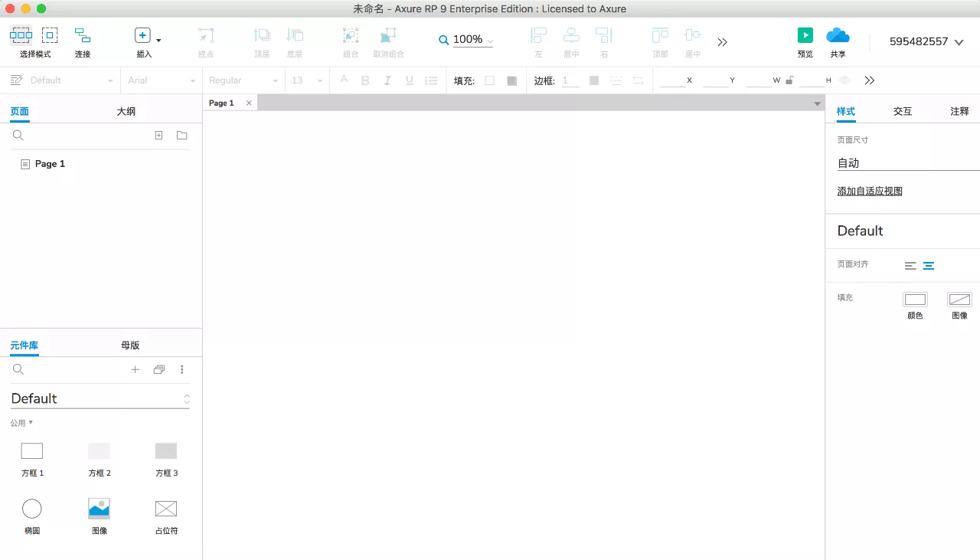Toggle italic text formatting
The image size is (980, 560).
pos(387,80)
